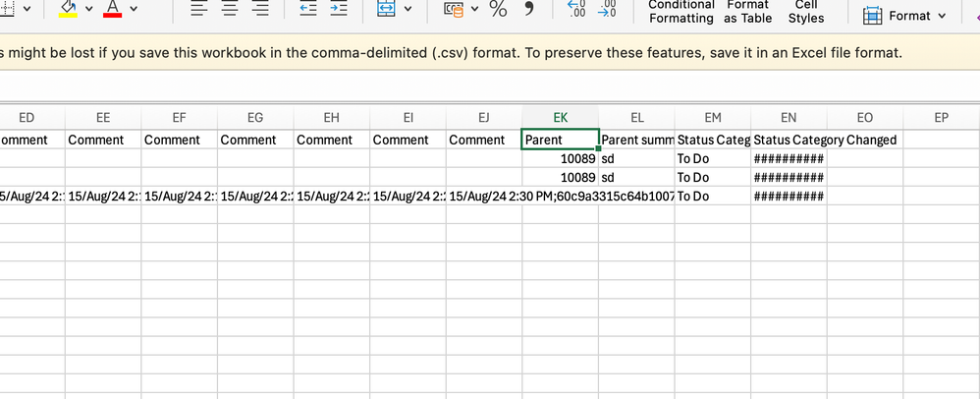Viewport: 980px width, 399px height.
Task: Select column EI header
Action: (x=408, y=118)
